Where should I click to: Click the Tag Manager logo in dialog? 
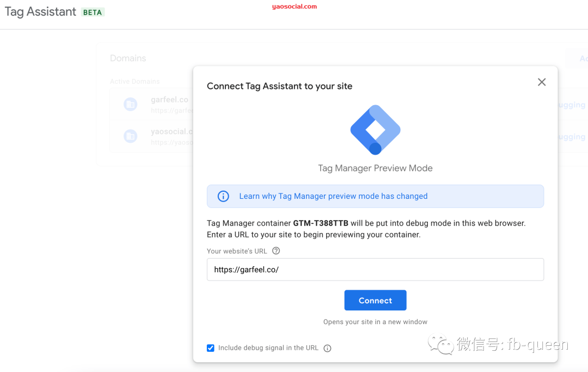375,130
